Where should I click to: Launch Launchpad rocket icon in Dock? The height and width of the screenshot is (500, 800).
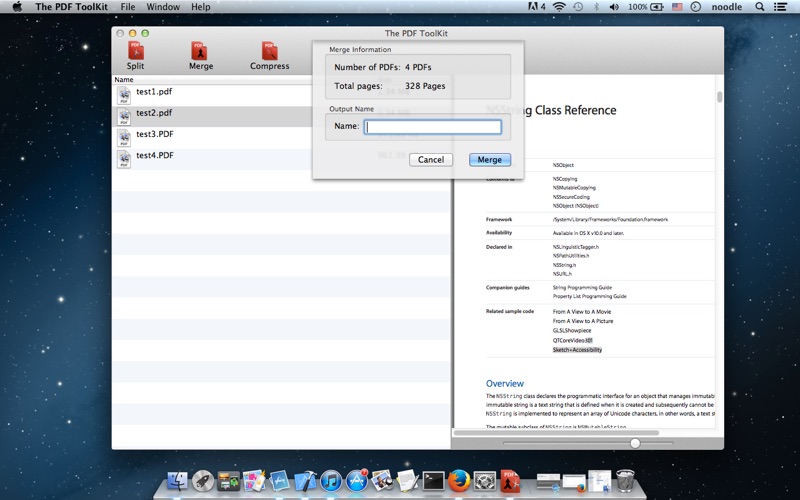[x=203, y=481]
